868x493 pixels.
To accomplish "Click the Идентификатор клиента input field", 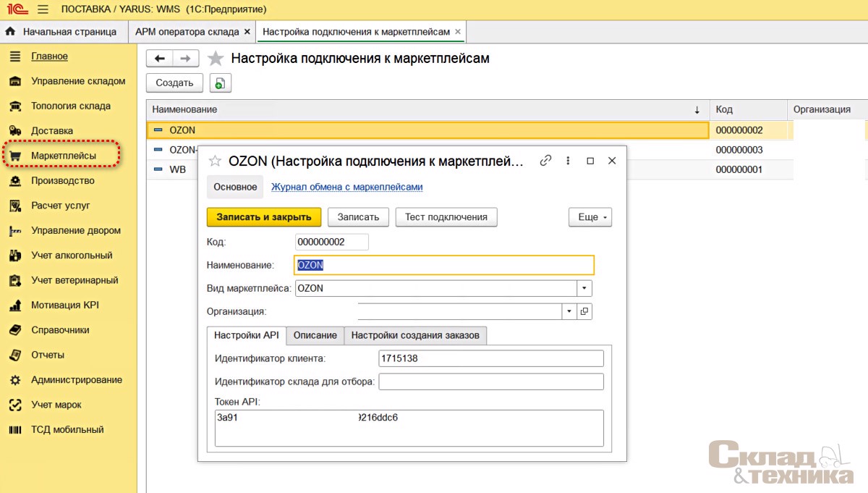I will pyautogui.click(x=490, y=358).
